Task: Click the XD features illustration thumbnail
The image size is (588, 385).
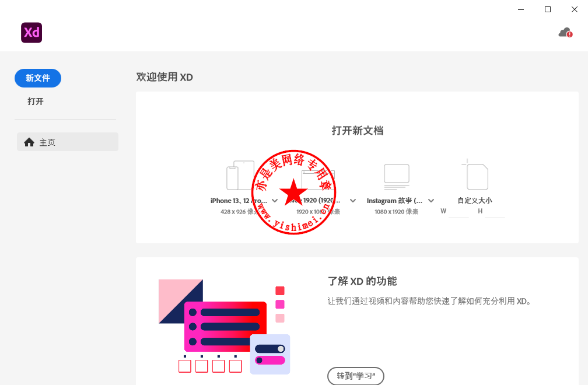Action: tap(224, 327)
